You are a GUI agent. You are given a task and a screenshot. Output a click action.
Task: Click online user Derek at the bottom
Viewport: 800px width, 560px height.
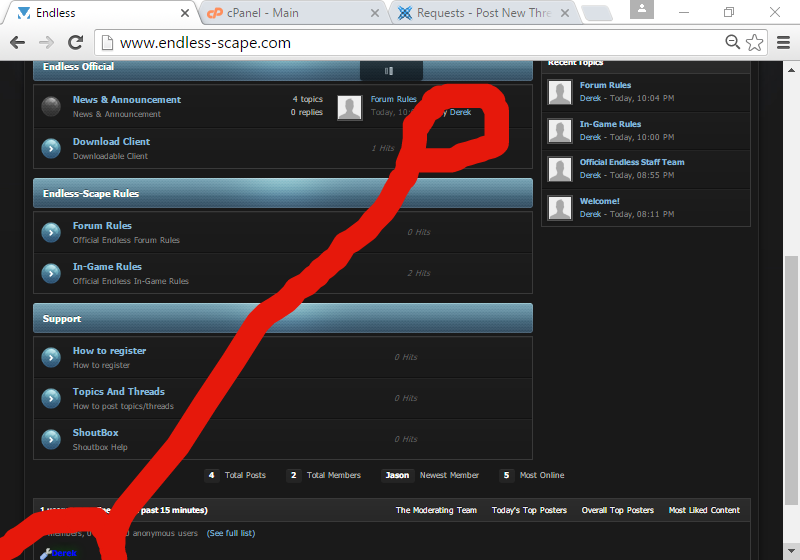point(64,553)
